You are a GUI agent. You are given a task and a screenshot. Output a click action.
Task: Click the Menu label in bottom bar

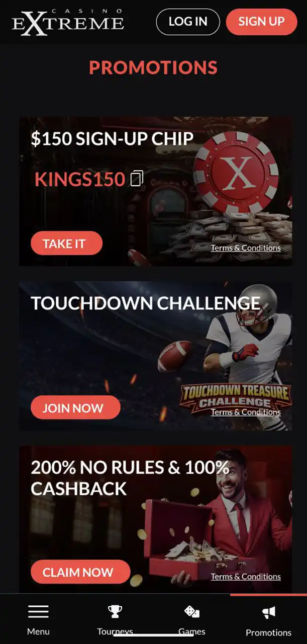point(38,631)
